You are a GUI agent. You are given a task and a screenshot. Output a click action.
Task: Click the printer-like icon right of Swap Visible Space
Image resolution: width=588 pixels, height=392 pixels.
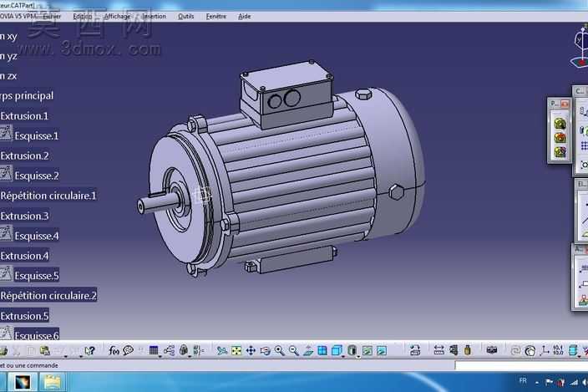tap(415, 351)
